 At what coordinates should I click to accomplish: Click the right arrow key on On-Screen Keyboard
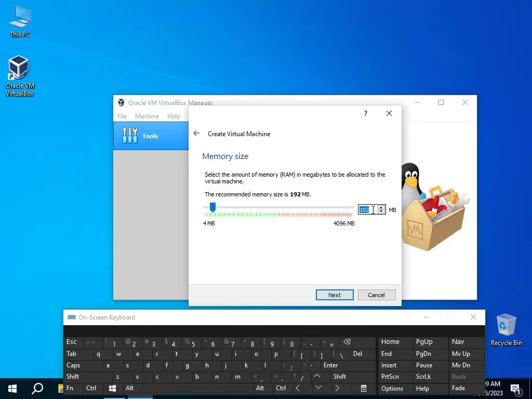click(x=337, y=388)
